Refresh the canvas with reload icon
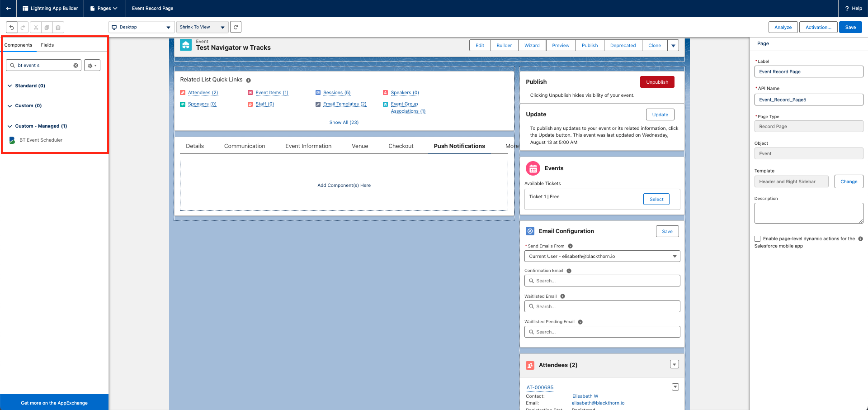868x410 pixels. pos(236,27)
